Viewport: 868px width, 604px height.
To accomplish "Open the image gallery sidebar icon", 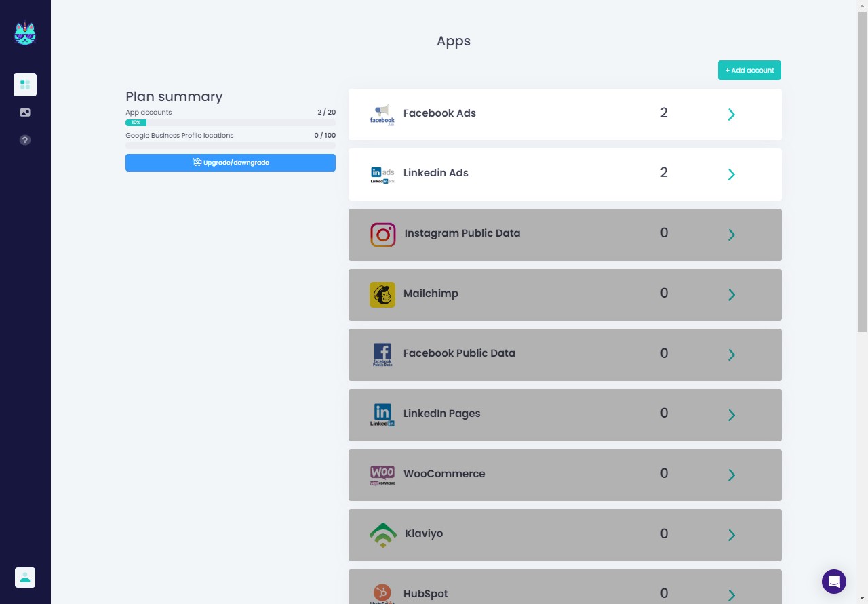I will coord(25,113).
